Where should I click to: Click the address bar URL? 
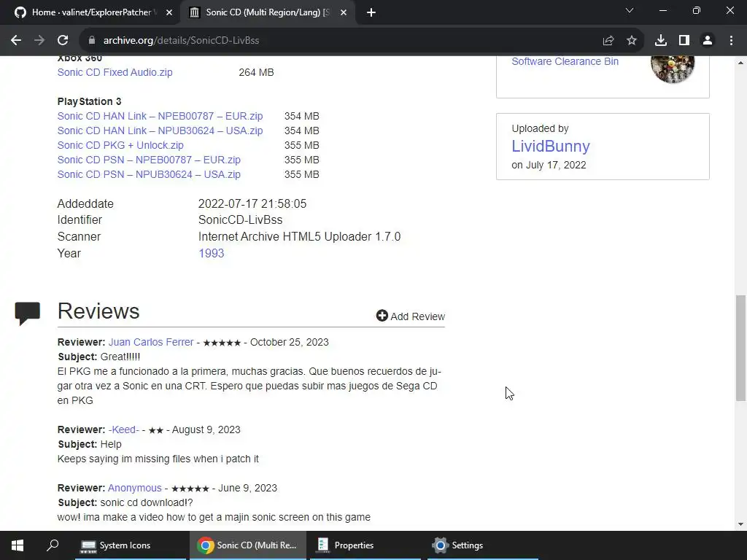(181, 41)
